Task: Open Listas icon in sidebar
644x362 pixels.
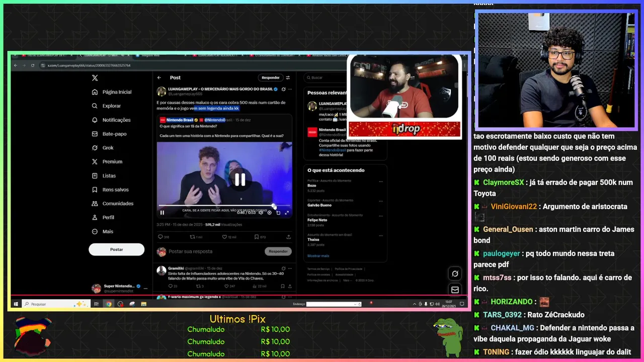Action: [95, 175]
